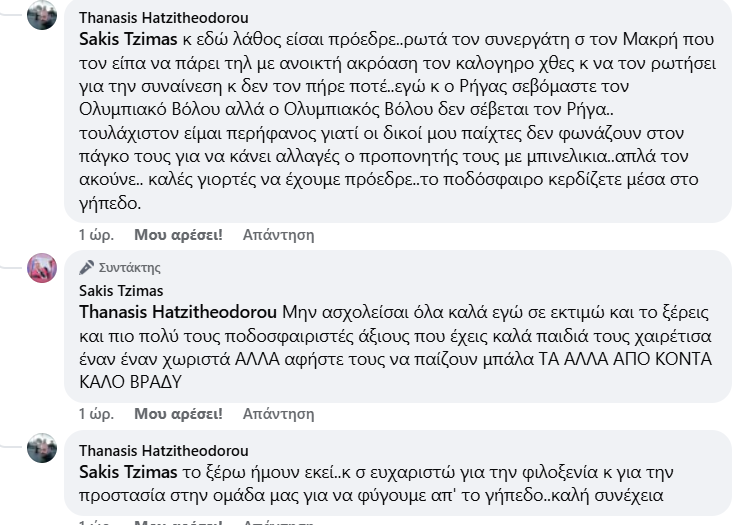Open Thanasis Hatzitheodorou's profile from top comment header
Viewport: 750px width, 525px height.
[164, 18]
